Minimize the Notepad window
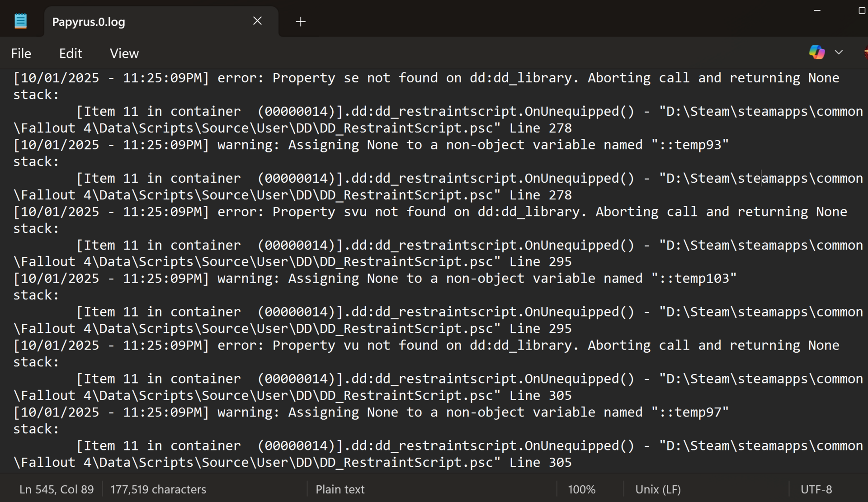Image resolution: width=868 pixels, height=502 pixels. click(817, 10)
